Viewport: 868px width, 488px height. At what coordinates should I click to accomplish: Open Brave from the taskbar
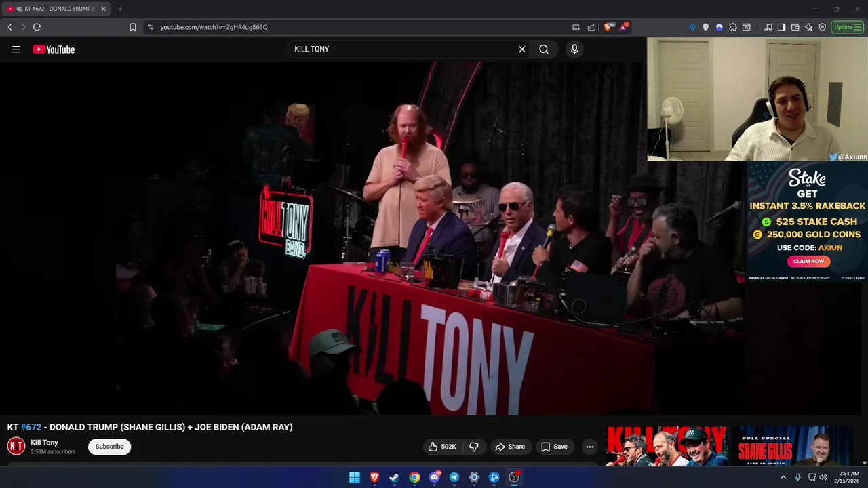[374, 477]
